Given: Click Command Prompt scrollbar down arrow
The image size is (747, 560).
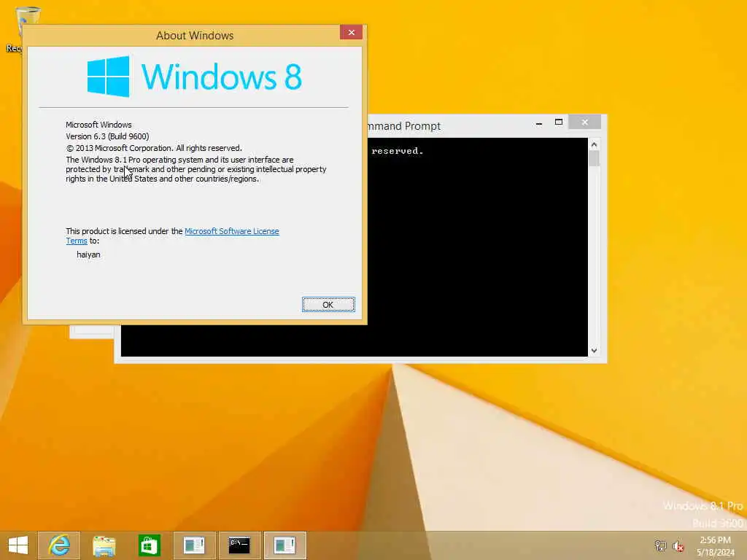Looking at the screenshot, I should [x=594, y=351].
